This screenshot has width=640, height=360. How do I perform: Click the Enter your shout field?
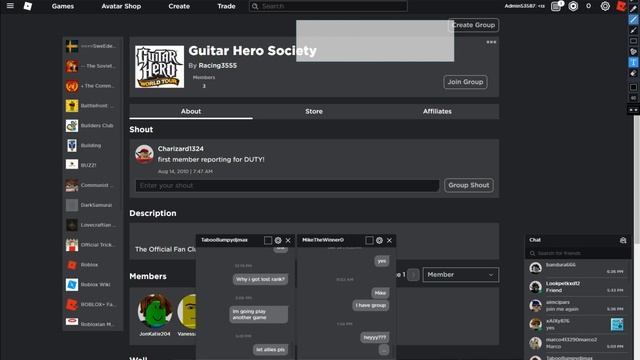pyautogui.click(x=287, y=186)
